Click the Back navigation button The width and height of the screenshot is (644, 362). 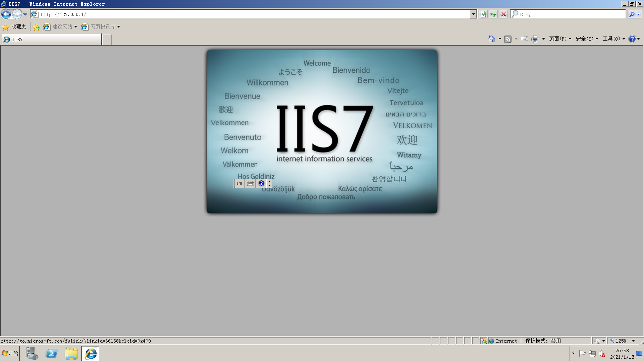point(6,14)
